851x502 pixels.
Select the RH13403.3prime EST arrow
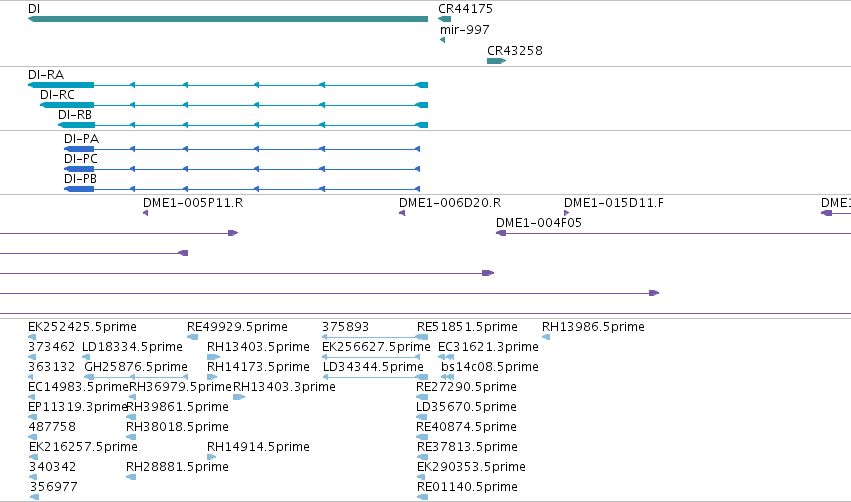tap(239, 397)
